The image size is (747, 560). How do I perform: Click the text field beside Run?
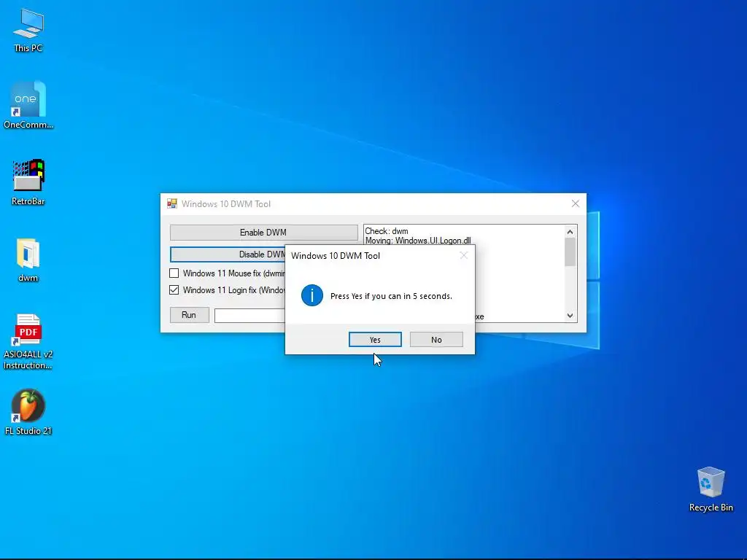249,315
